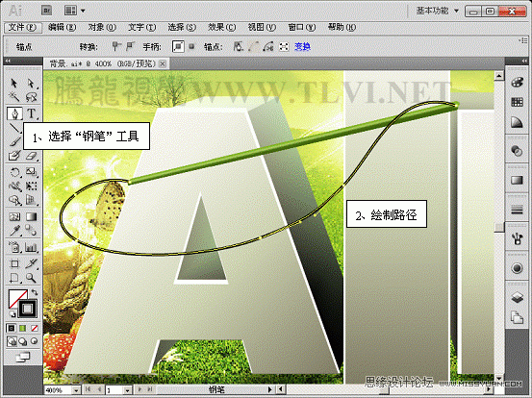The width and height of the screenshot is (532, 398).
Task: Enable Draw Behind mode
Action: click(23, 341)
